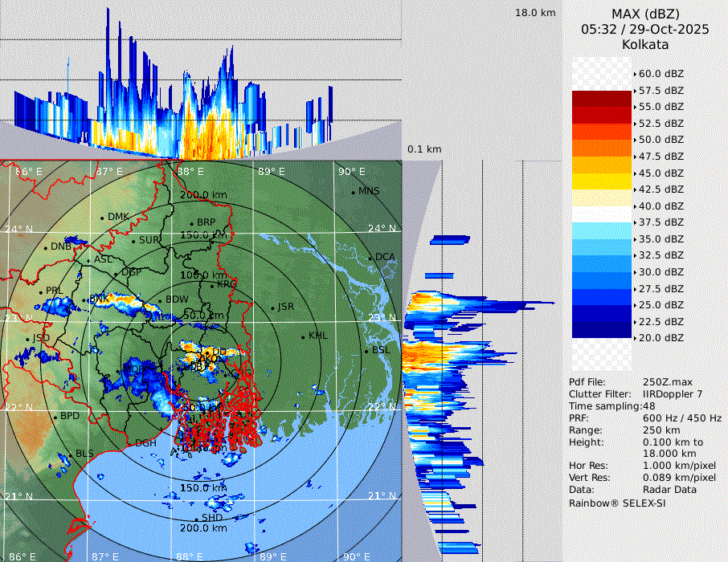Click the 05:32 / 29-Oct-2025 timestamp
Image resolution: width=728 pixels, height=562 pixels.
coord(645,29)
